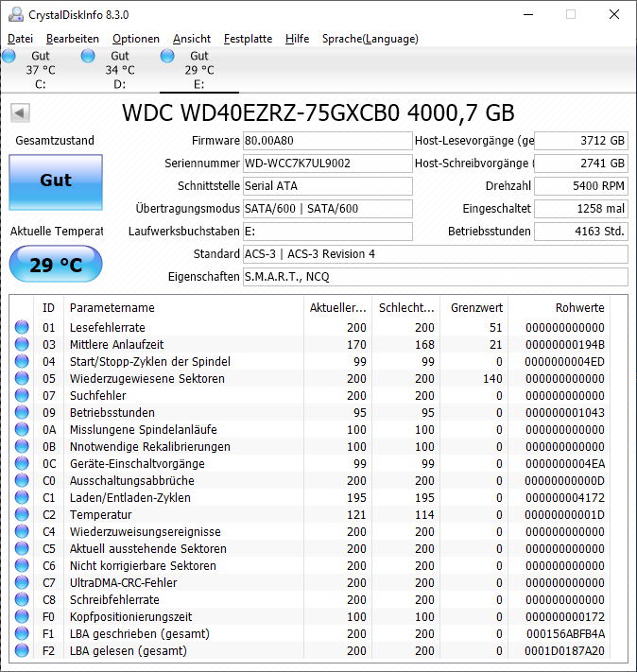Click status orb of Nnotwendige Rekalibrierungen row
The width and height of the screenshot is (637, 672).
tap(22, 446)
